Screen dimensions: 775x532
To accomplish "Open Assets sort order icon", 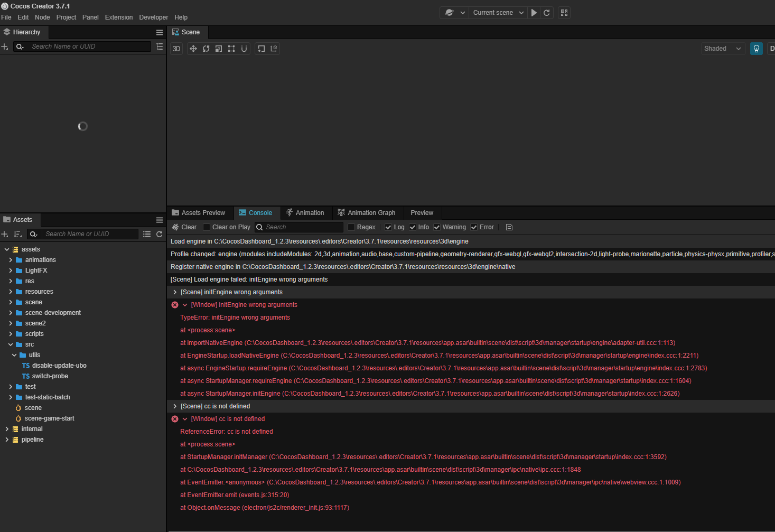I will click(x=17, y=234).
